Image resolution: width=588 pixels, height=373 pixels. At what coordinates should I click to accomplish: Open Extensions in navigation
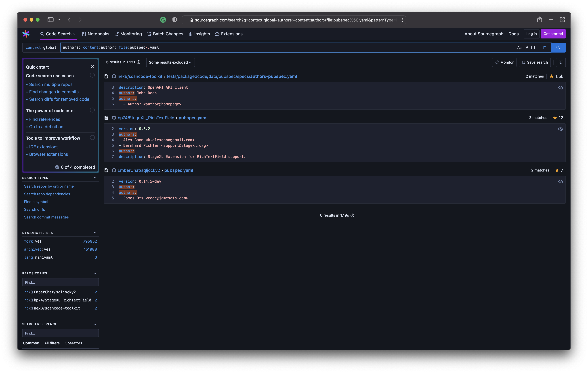[x=229, y=34]
